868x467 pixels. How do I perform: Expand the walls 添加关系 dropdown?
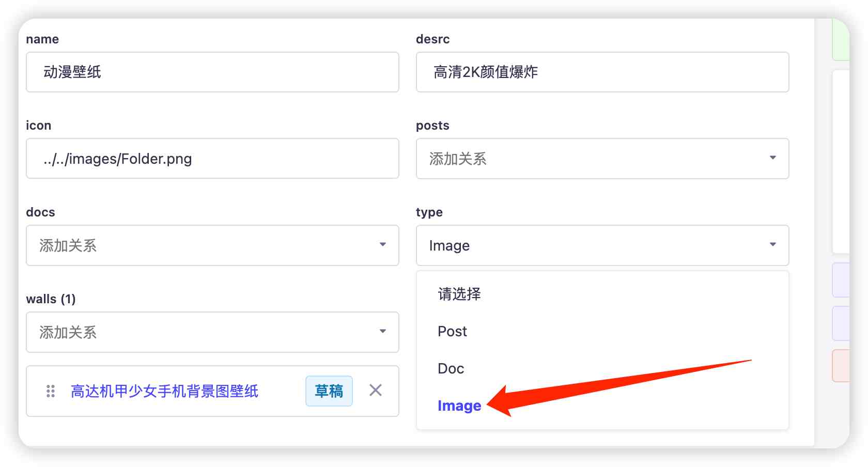(x=212, y=332)
